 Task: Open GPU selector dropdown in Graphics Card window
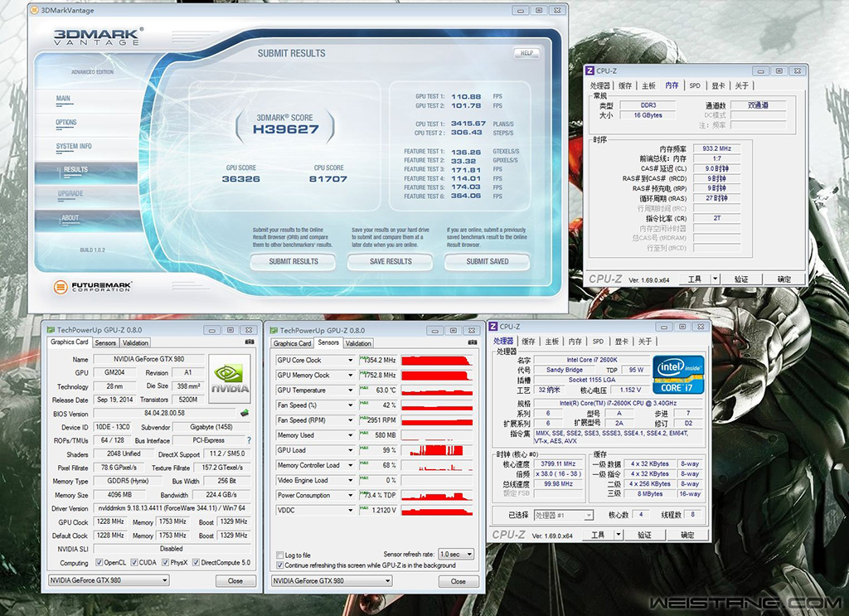(109, 580)
